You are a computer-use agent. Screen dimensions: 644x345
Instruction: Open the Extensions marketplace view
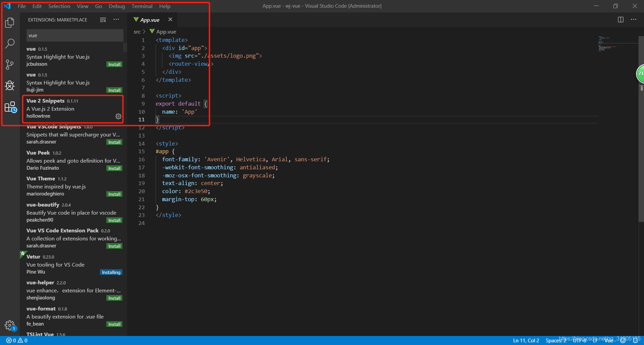coord(10,107)
